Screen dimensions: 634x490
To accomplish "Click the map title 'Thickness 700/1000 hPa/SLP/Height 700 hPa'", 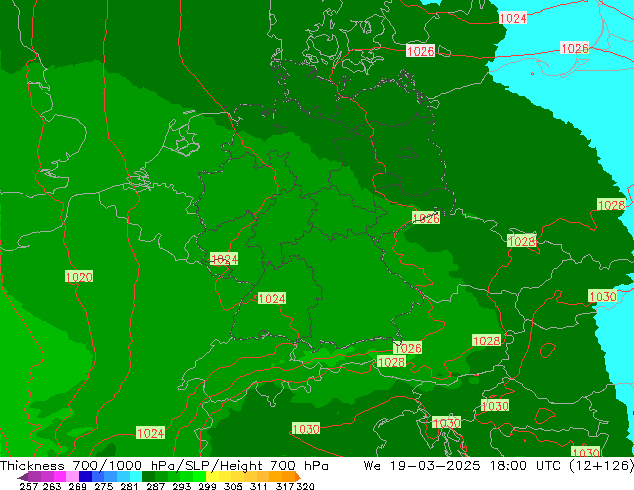I will point(164,466).
